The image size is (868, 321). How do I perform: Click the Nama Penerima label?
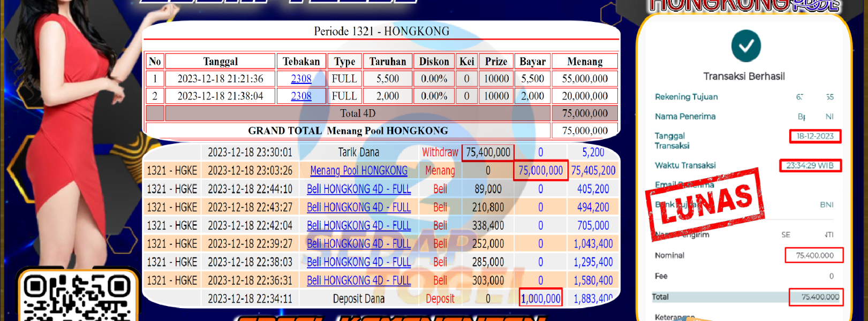[x=685, y=116]
